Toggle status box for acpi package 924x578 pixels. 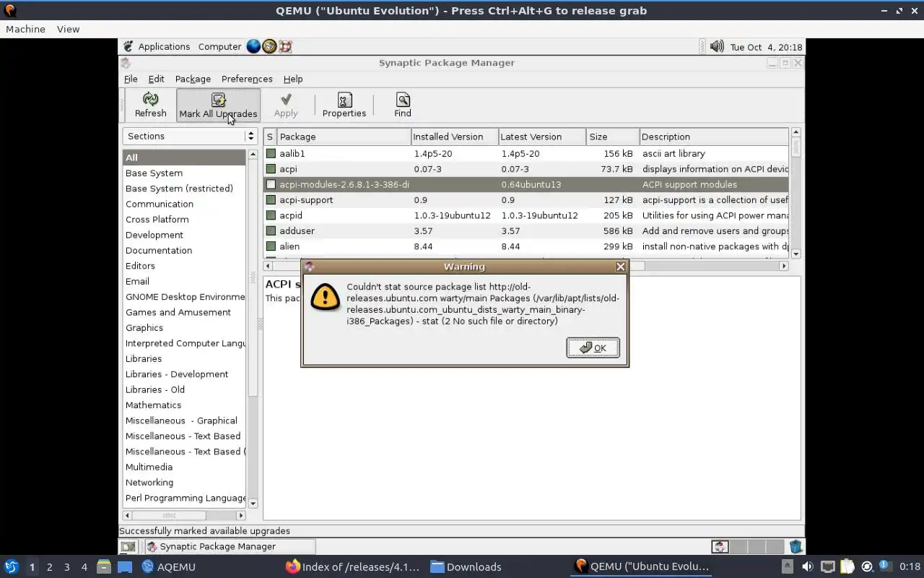click(271, 169)
